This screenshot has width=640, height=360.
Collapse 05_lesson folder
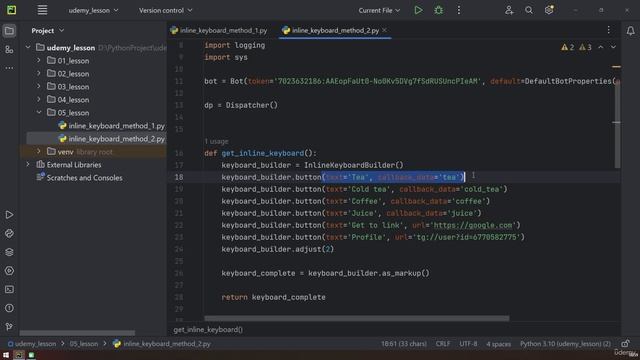tap(39, 112)
